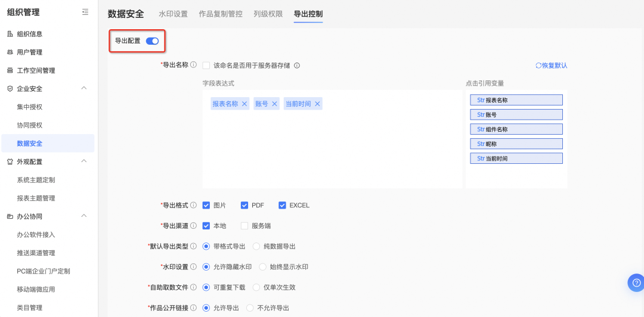
Task: Click the info icon after 该命名是否用于服务器存储
Action: coord(296,66)
